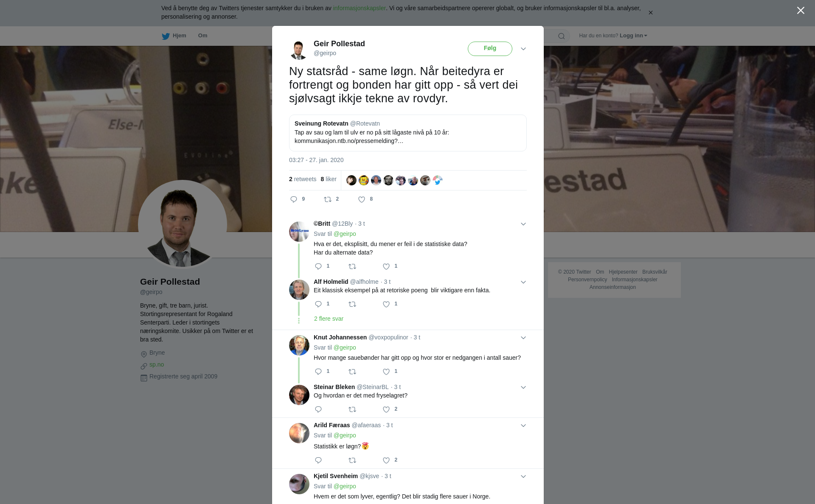The height and width of the screenshot is (504, 815).
Task: Open the informasjonskapsler link in banner
Action: pyautogui.click(x=359, y=8)
